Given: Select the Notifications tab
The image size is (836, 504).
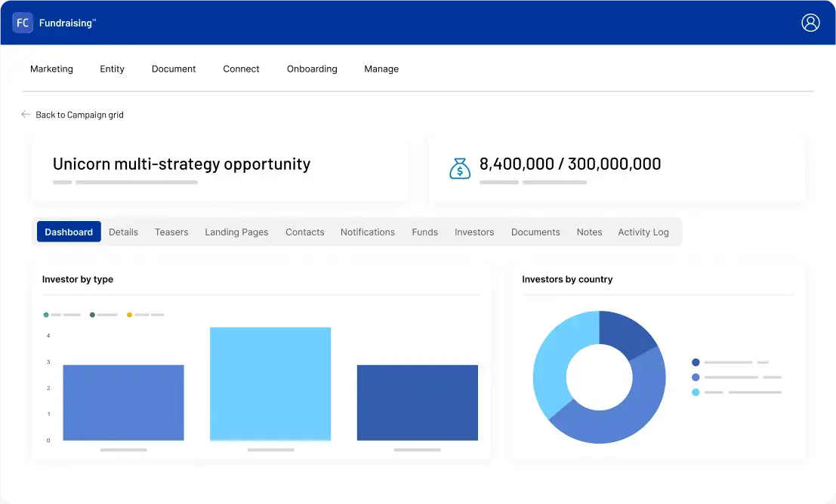Looking at the screenshot, I should (368, 232).
